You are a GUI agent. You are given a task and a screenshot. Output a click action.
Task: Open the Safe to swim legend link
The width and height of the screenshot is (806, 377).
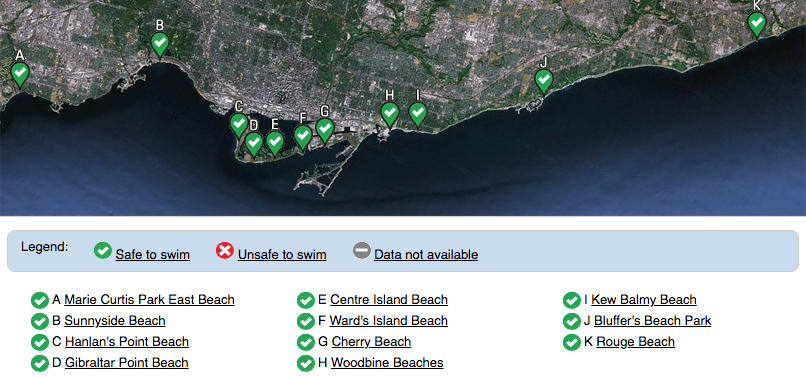[x=153, y=255]
